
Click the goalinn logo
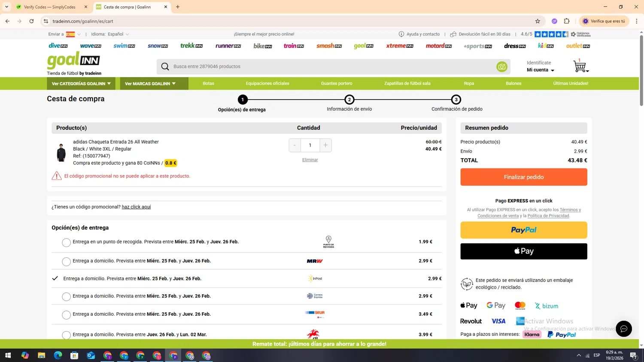coord(73,60)
